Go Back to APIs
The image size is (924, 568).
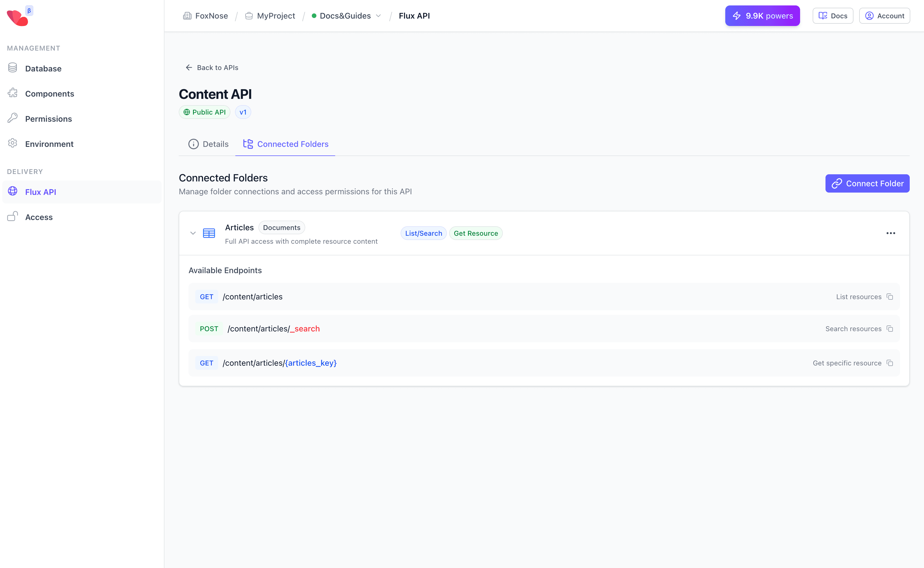[212, 68]
